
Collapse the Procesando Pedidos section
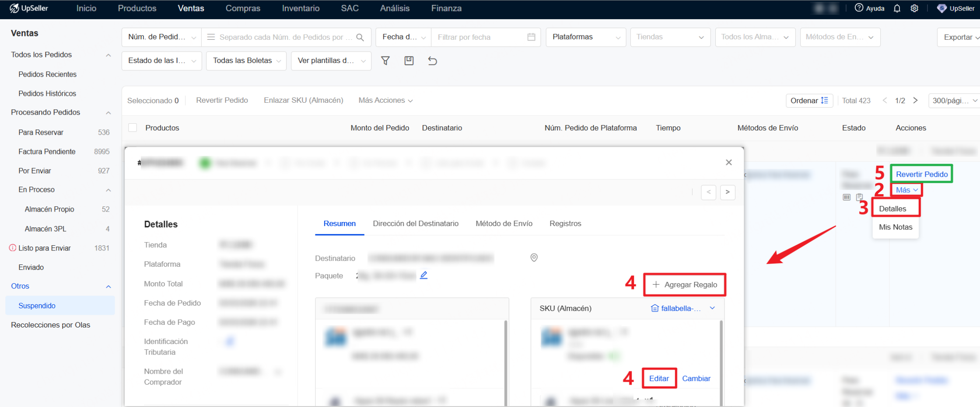108,113
